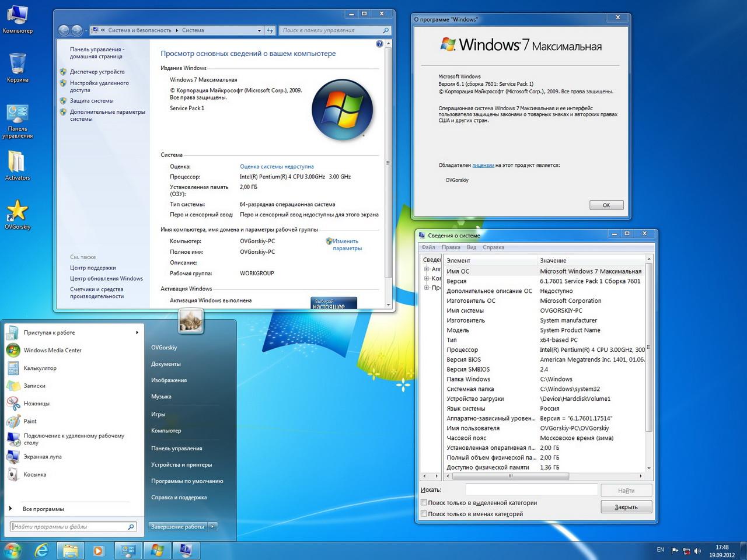
Task: Click the volume speaker icon in the tray
Action: coord(697,551)
